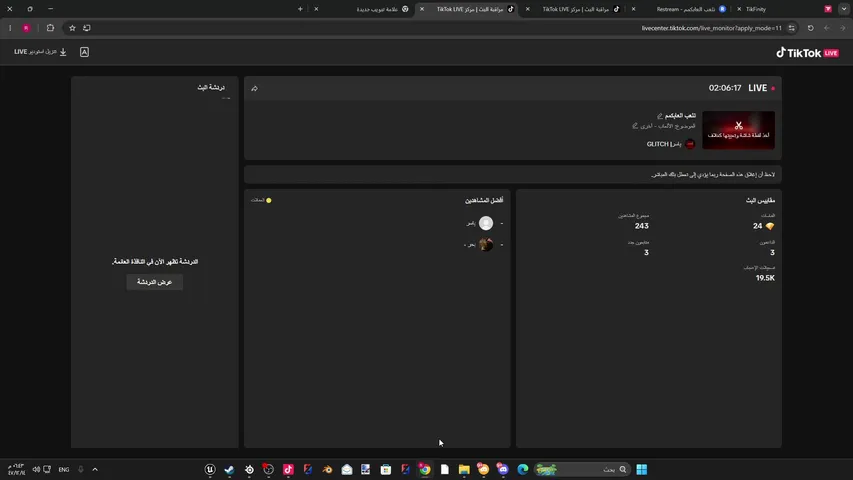Open the browser extensions puzzle icon
853x480 pixels.
(x=51, y=28)
